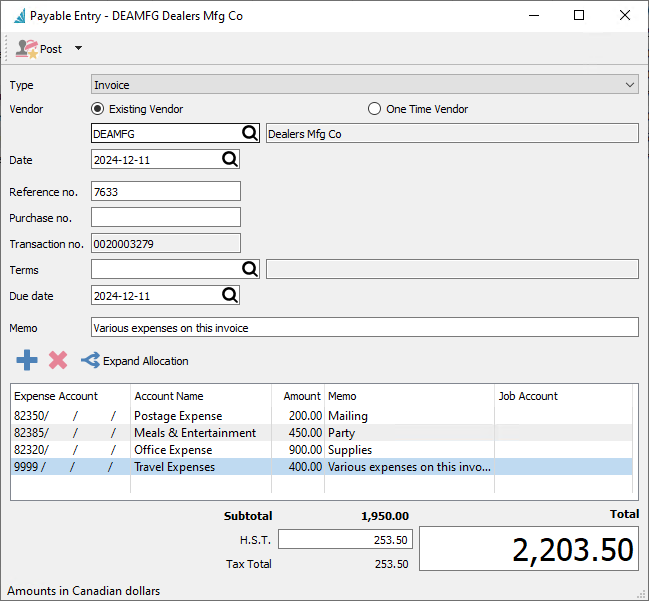Click the 900.00 amount cell
Viewport: 649px width, 601px height.
[x=298, y=450]
